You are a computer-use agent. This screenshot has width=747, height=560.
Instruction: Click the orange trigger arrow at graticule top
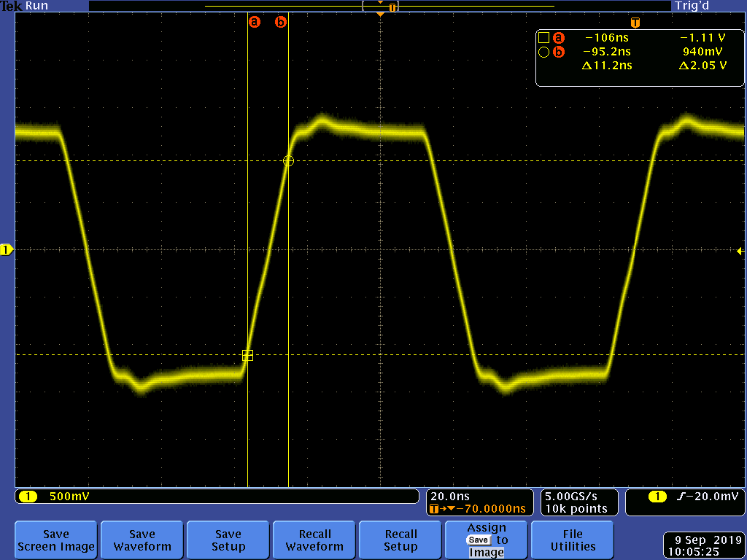pyautogui.click(x=380, y=15)
